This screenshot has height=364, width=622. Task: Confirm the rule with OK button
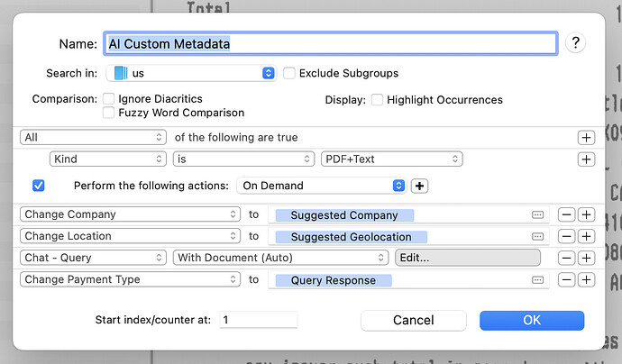pos(531,320)
